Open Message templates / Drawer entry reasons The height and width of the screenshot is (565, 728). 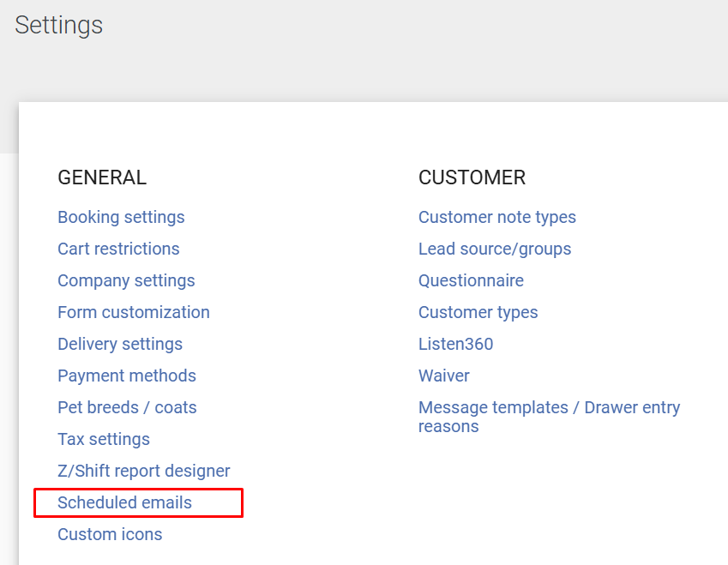(549, 417)
